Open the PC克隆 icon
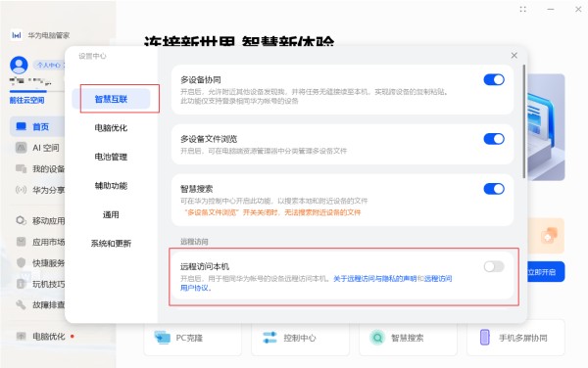This screenshot has width=588, height=368. [162, 338]
